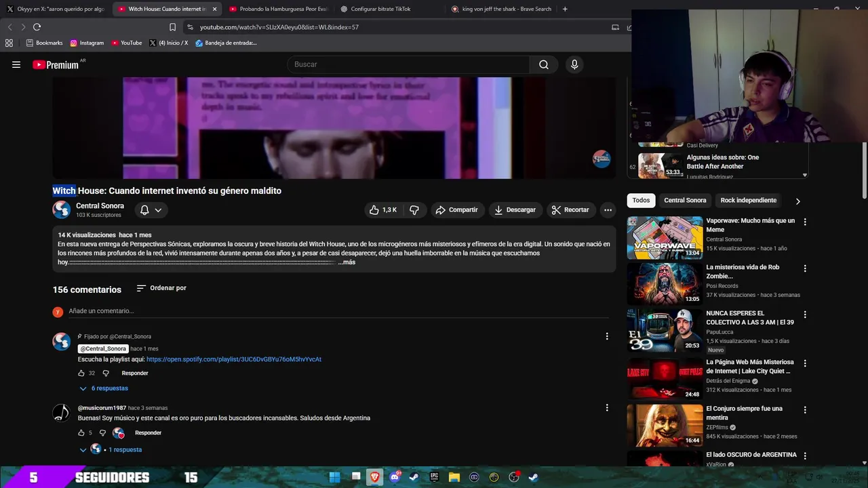868x488 pixels.
Task: Open YouTube bookmark in bookmarks bar
Action: tap(127, 43)
